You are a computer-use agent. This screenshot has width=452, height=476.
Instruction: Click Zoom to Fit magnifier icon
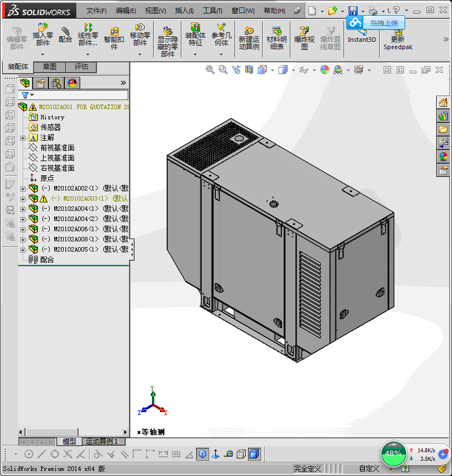210,70
